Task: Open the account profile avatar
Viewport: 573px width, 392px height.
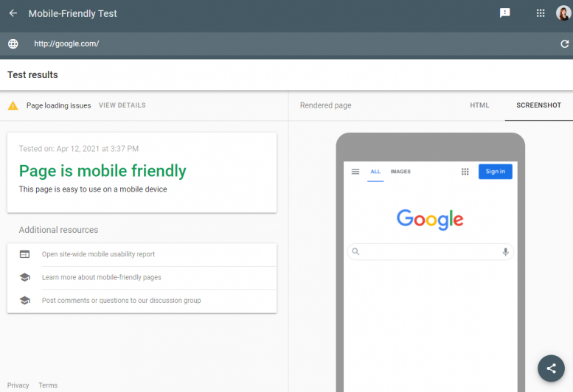Action: pyautogui.click(x=563, y=13)
